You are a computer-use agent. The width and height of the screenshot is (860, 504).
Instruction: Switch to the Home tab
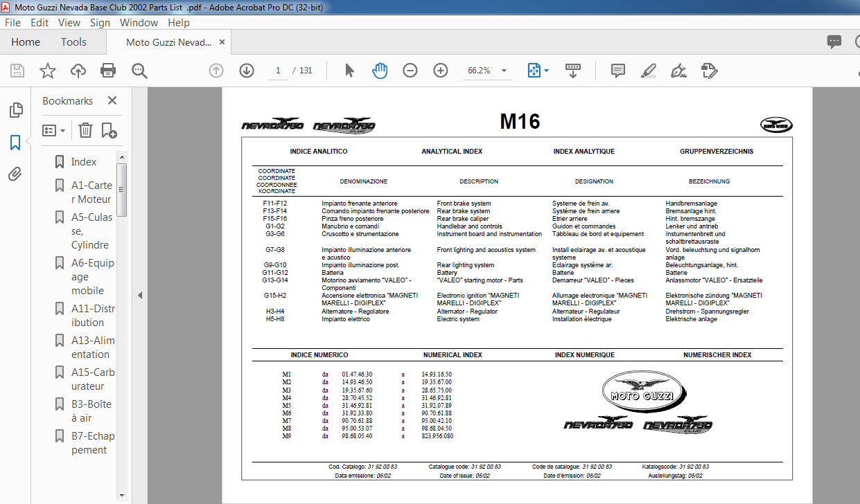click(x=26, y=42)
